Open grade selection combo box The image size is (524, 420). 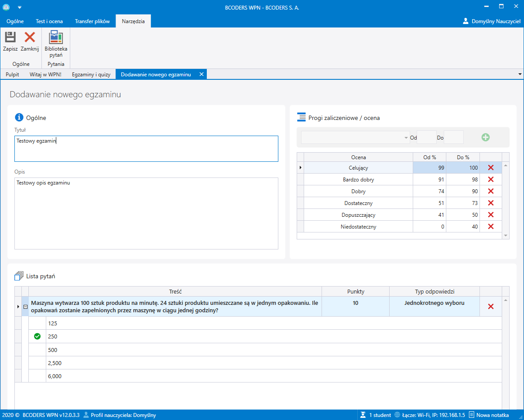tap(355, 137)
